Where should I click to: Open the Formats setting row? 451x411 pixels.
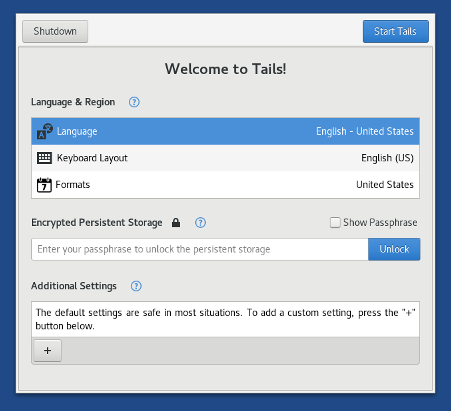[225, 185]
